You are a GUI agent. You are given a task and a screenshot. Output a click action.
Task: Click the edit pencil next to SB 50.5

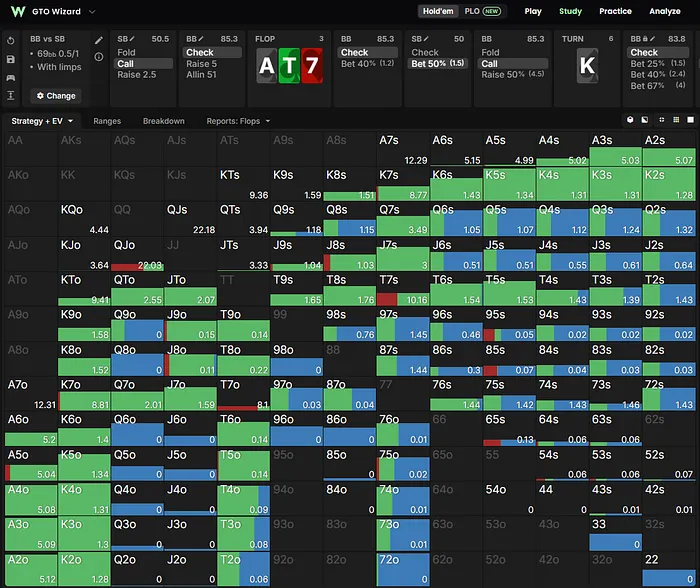pyautogui.click(x=132, y=39)
